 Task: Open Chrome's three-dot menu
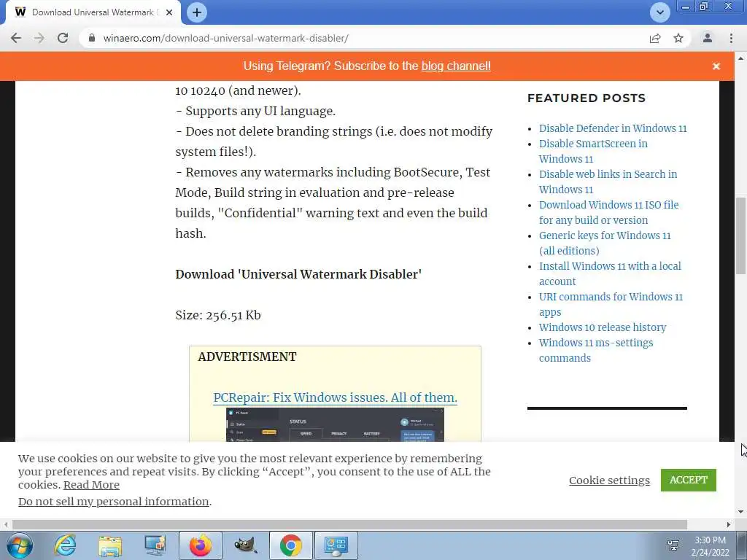(731, 38)
